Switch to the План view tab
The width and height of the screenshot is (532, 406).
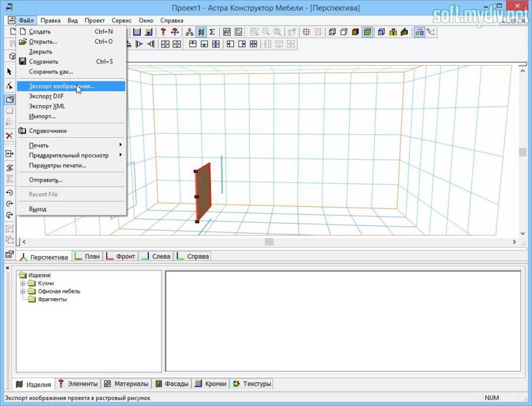86,256
